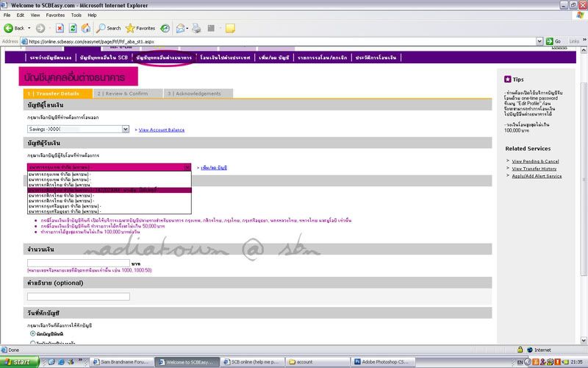Viewport: 588px width, 368px height.
Task: Open the Tools menu
Action: pos(76,15)
